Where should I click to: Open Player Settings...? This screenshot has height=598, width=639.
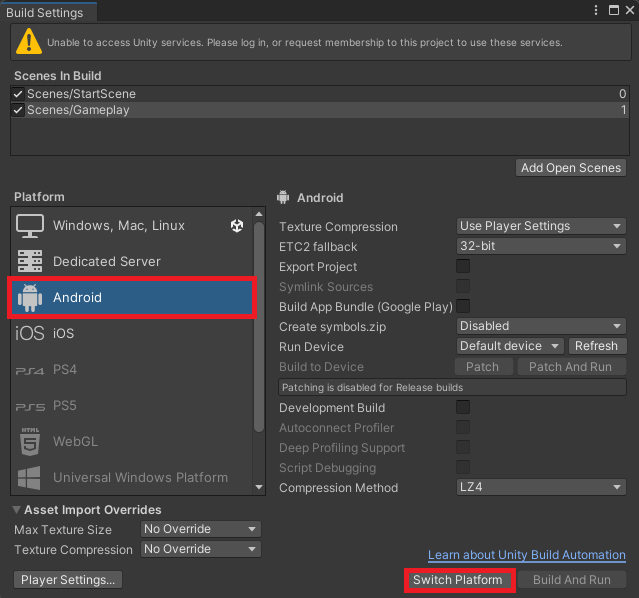pos(68,580)
